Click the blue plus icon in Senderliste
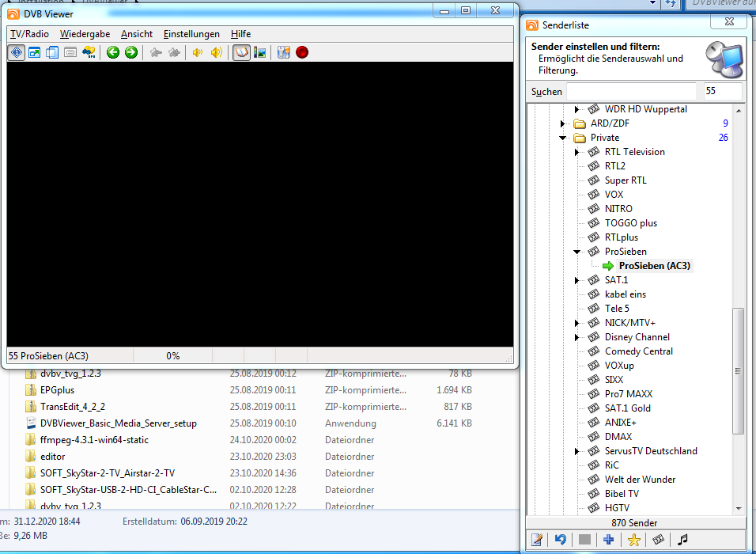The height and width of the screenshot is (554, 756). (609, 540)
